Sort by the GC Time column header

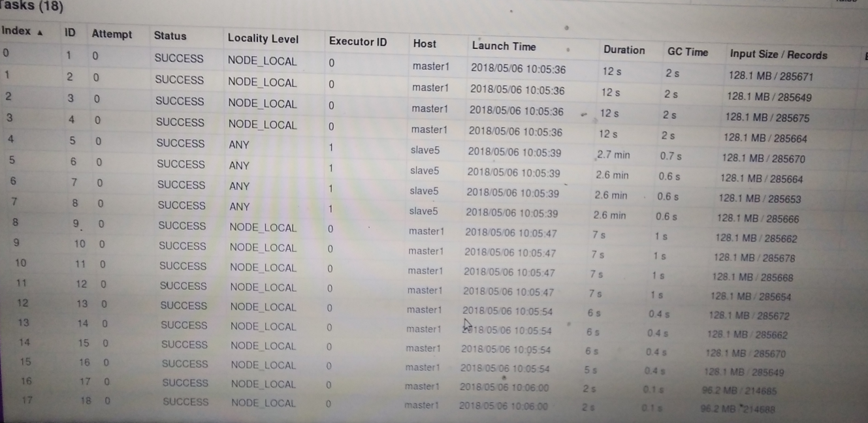click(687, 52)
